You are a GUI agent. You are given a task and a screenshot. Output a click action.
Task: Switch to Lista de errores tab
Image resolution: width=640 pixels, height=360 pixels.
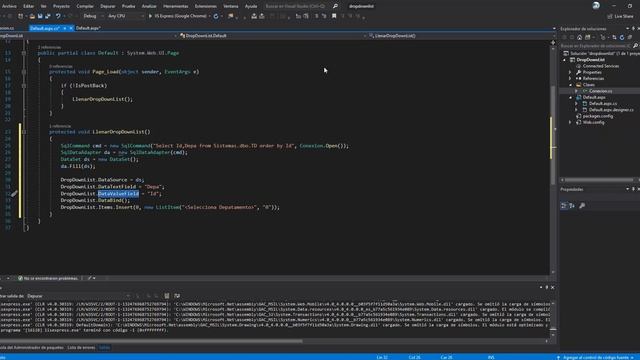point(81,348)
